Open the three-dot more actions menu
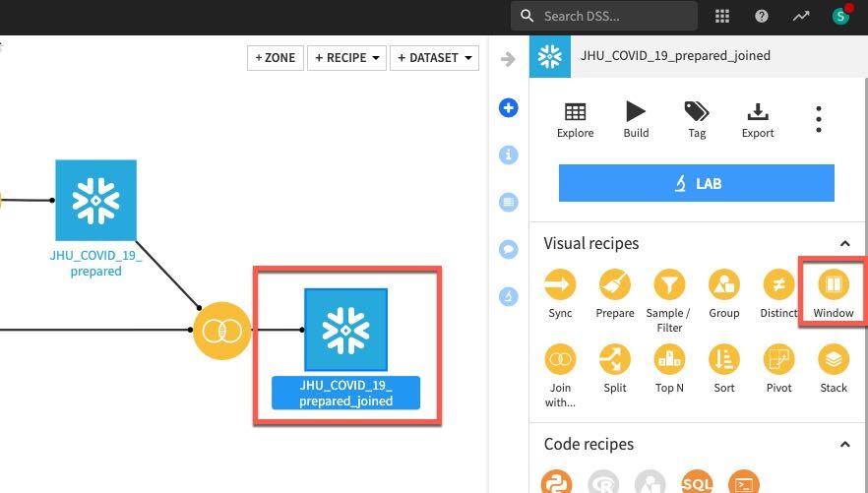The width and height of the screenshot is (868, 493). coord(819,119)
